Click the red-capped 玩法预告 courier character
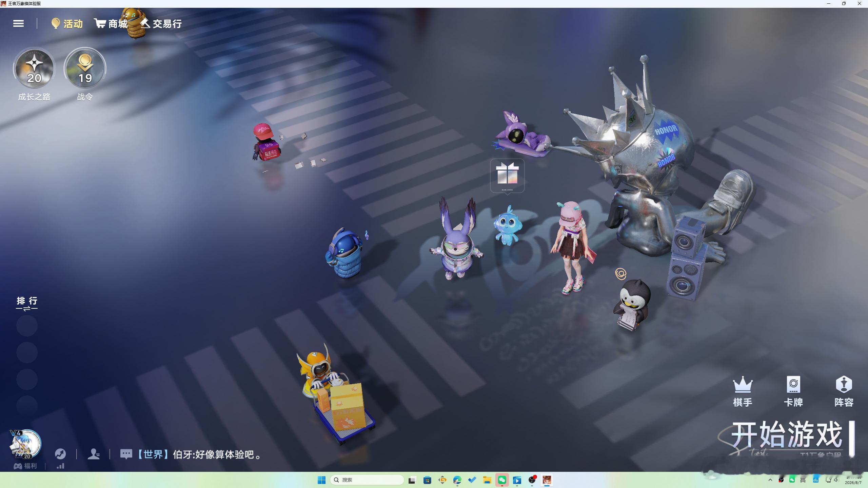The width and height of the screenshot is (868, 488). pyautogui.click(x=267, y=142)
